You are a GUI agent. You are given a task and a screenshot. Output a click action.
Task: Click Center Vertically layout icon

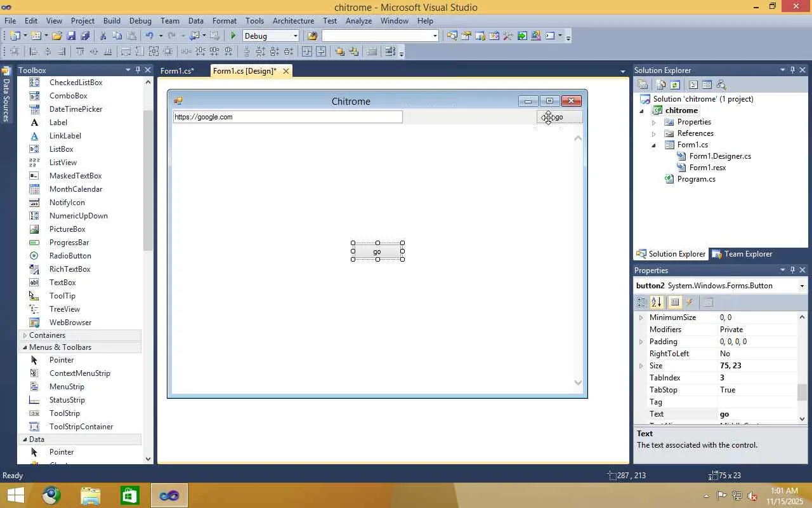pyautogui.click(x=321, y=52)
